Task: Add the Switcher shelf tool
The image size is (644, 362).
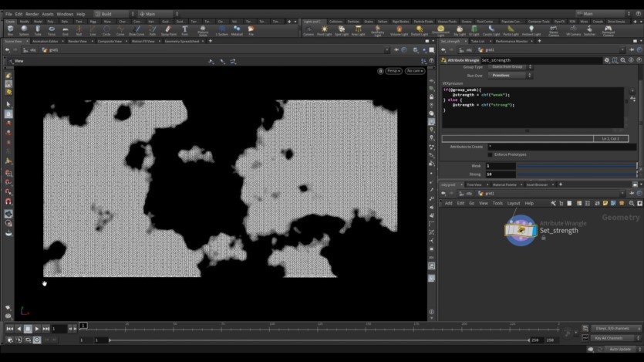Action: (589, 30)
